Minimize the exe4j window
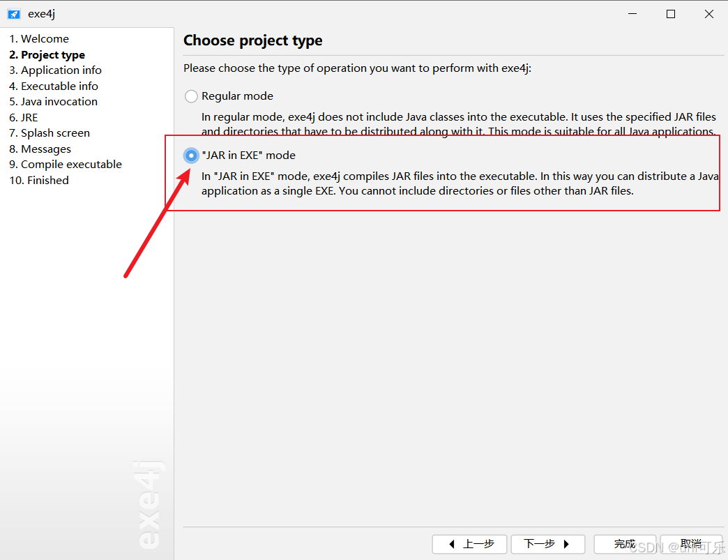Screen dimensions: 728x560 pos(632,14)
